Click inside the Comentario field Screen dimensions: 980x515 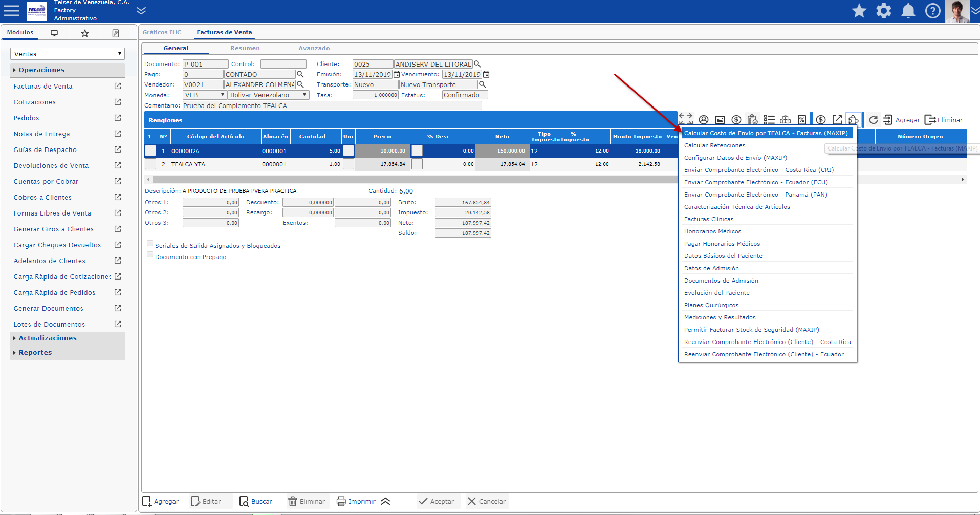[332, 105]
